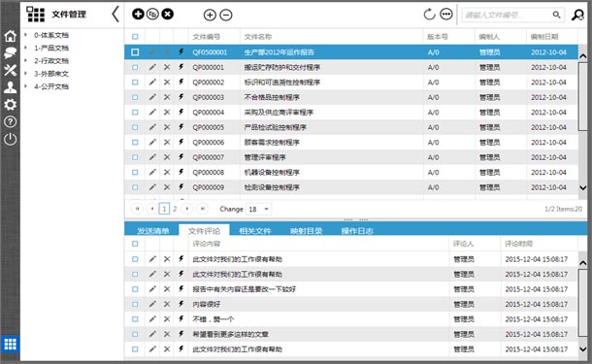Open the settings gear sidebar icon
This screenshot has height=364, width=592.
pos(11,105)
